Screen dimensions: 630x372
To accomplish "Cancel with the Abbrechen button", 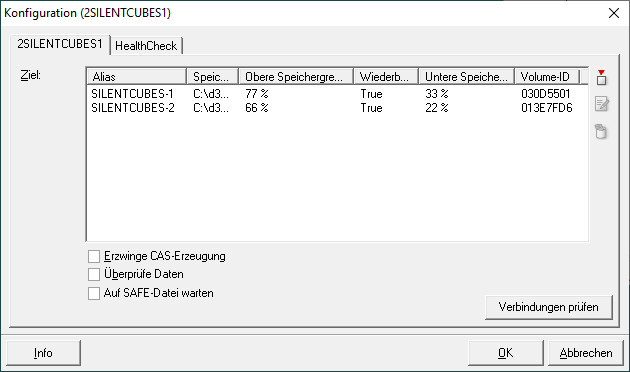I will (x=586, y=353).
